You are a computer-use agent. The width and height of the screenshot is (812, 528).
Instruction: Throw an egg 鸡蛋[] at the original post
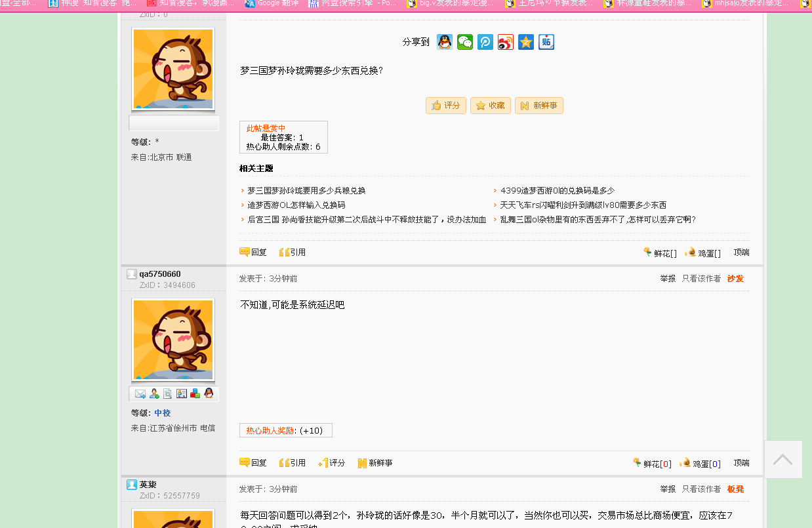tap(702, 253)
